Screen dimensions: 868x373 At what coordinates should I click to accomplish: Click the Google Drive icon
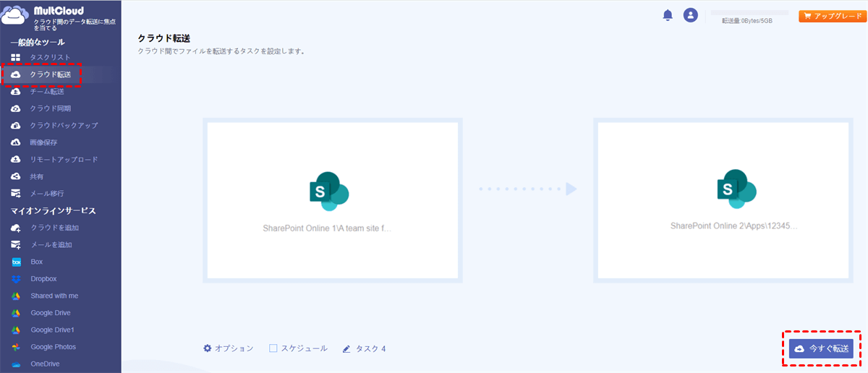point(16,313)
